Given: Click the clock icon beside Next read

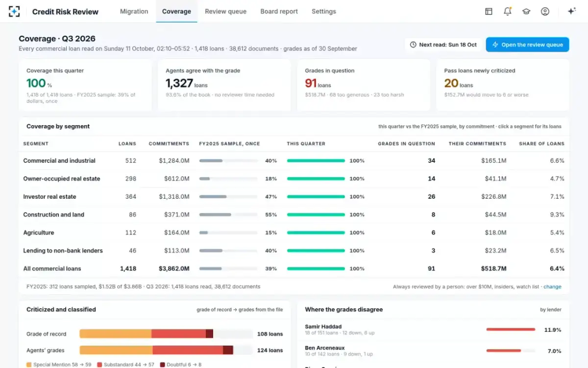Looking at the screenshot, I should click(413, 45).
